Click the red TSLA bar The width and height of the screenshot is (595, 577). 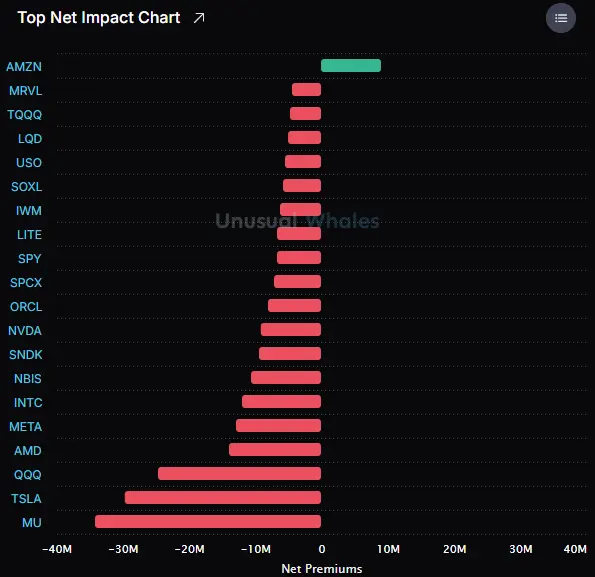point(223,498)
